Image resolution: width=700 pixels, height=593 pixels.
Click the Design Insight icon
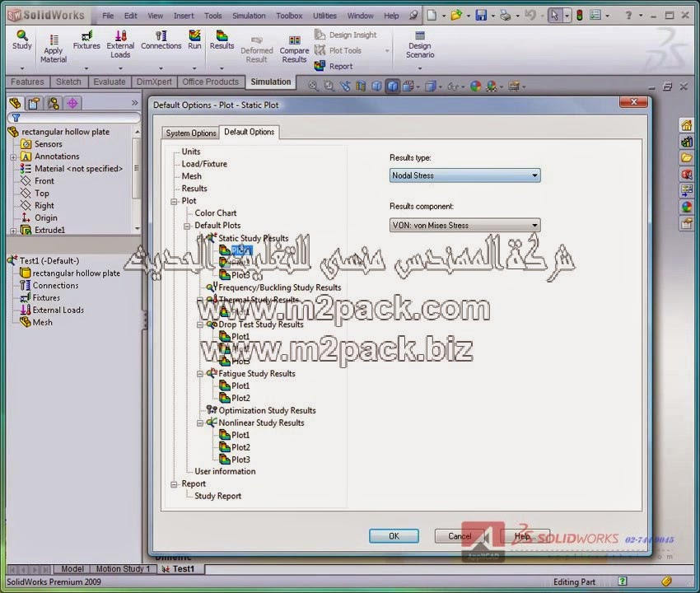click(x=320, y=35)
